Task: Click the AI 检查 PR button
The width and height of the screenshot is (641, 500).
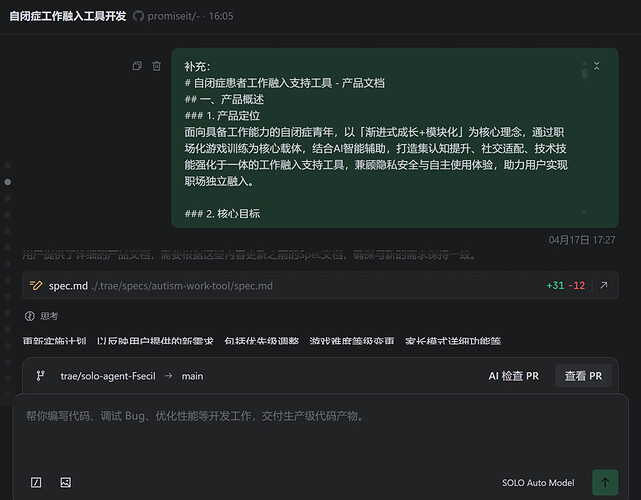Action: (513, 376)
